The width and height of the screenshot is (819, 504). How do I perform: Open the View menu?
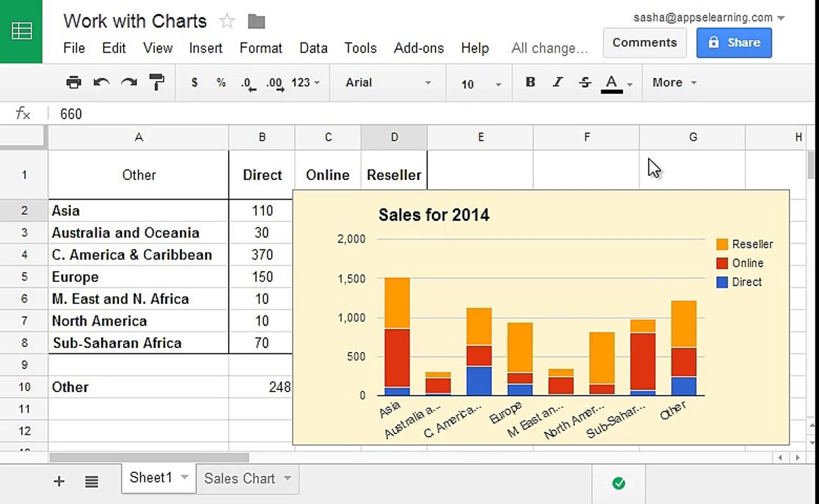[x=157, y=48]
